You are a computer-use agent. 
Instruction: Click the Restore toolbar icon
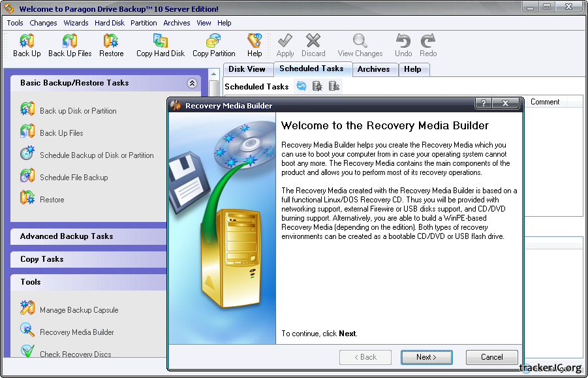[112, 46]
